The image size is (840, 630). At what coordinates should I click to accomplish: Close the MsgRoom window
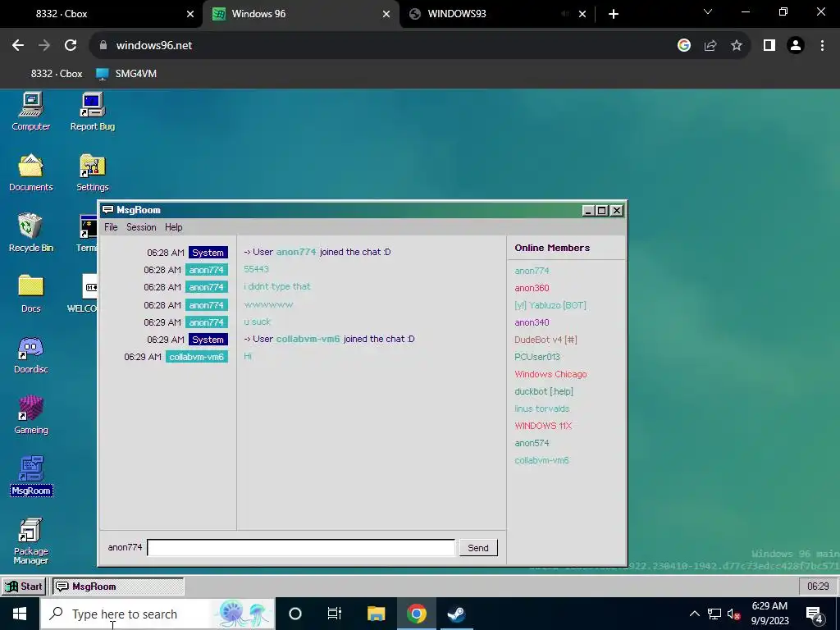tap(617, 211)
